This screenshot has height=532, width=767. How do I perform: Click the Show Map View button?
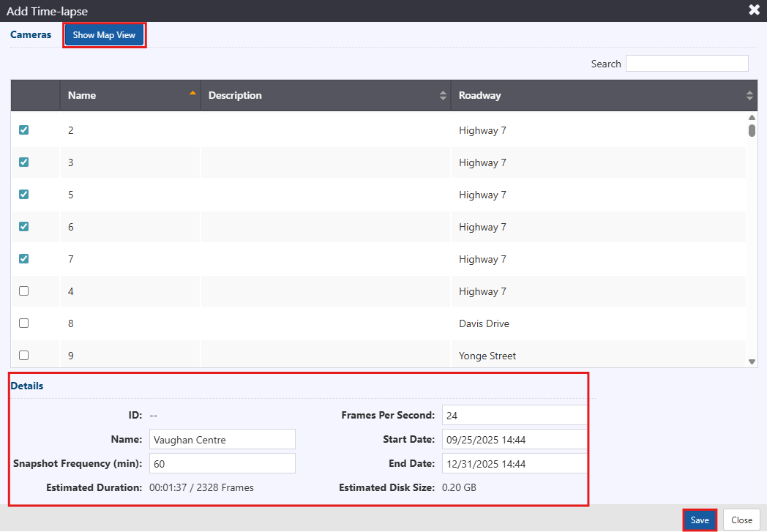pyautogui.click(x=104, y=35)
